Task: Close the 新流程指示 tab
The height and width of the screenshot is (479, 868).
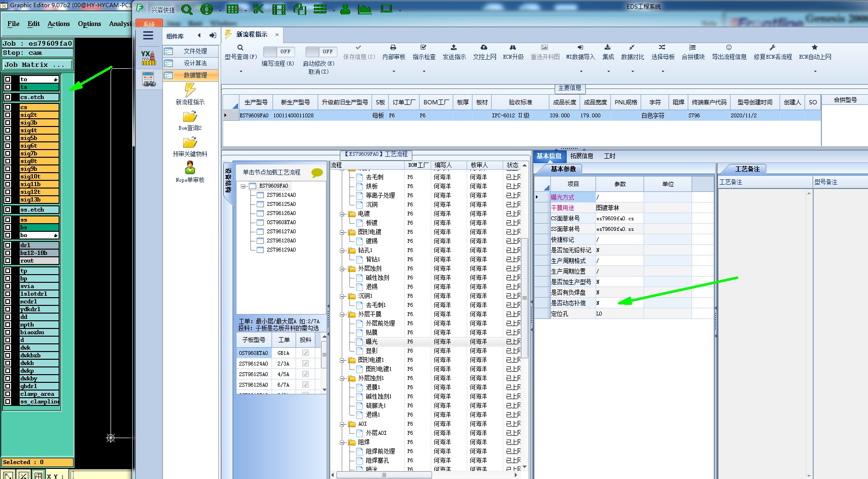Action: 277,35
